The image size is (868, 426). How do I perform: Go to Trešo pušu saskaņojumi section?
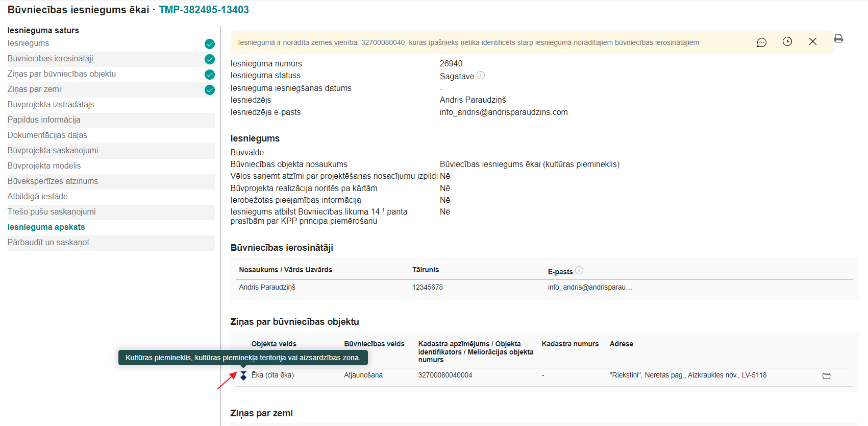[52, 212]
